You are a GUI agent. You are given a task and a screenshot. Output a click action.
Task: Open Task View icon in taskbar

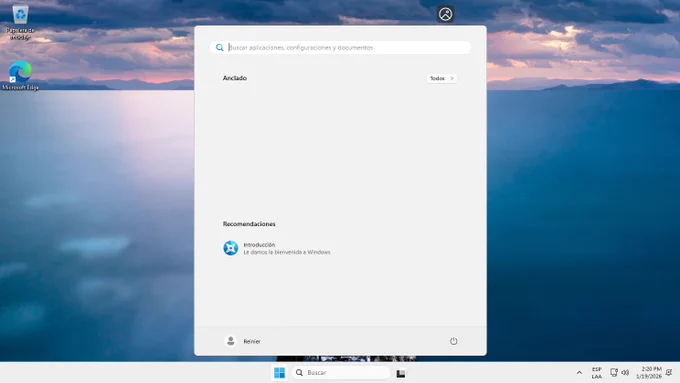pos(401,373)
